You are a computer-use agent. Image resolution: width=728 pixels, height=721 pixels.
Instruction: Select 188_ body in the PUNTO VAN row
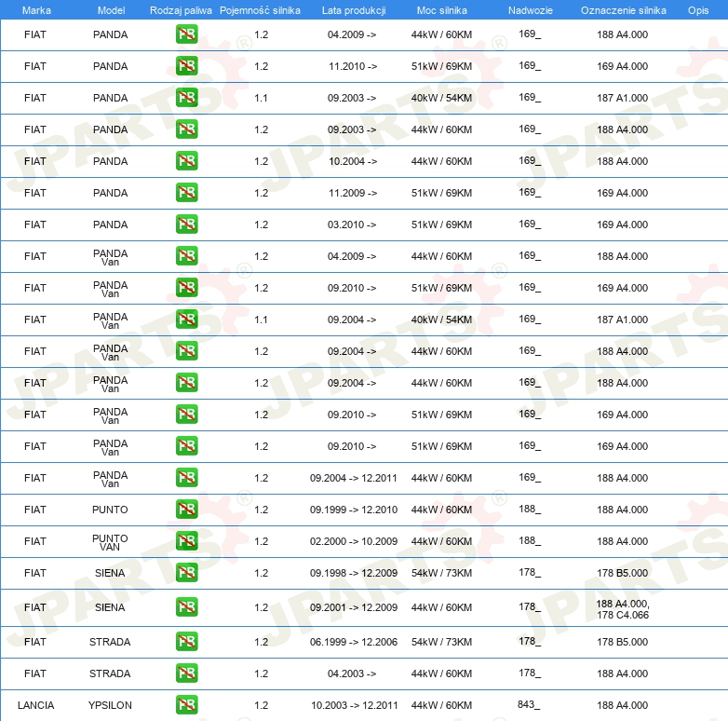click(530, 540)
